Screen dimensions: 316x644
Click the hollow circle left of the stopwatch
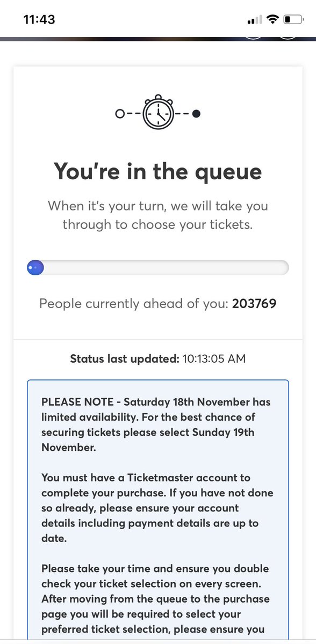(119, 114)
